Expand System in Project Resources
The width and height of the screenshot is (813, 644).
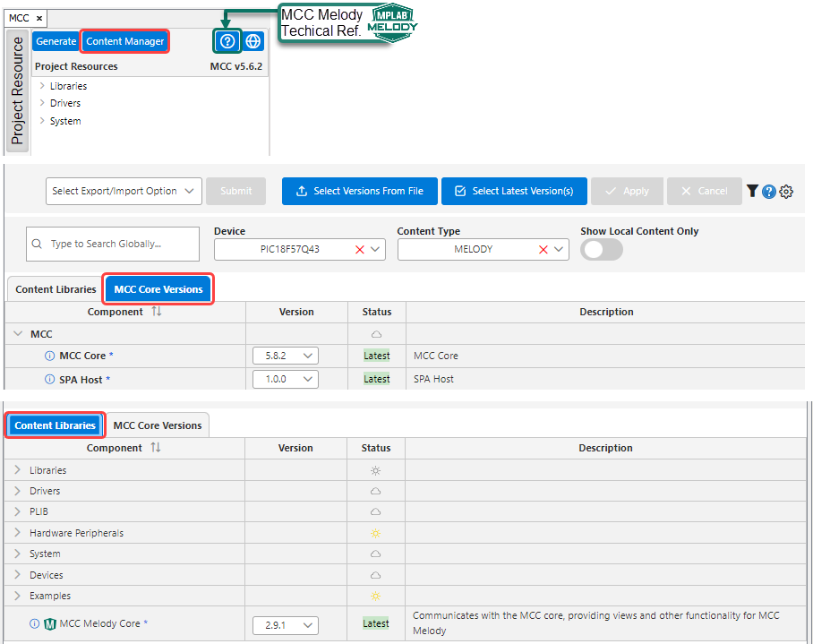pos(42,120)
